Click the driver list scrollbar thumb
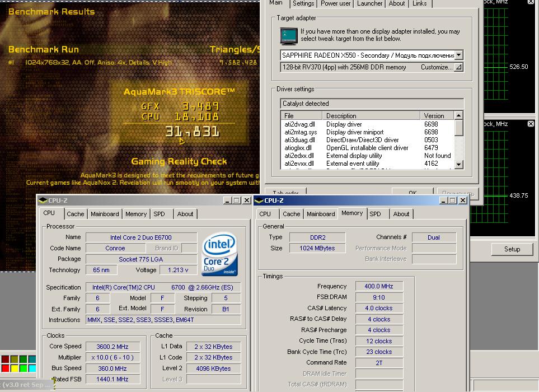Screen dimensions: 539x392 458,127
